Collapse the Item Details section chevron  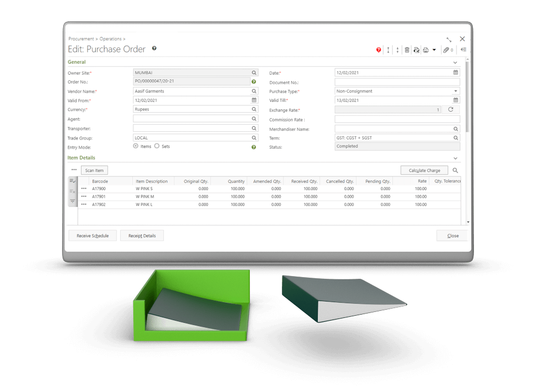pyautogui.click(x=455, y=157)
